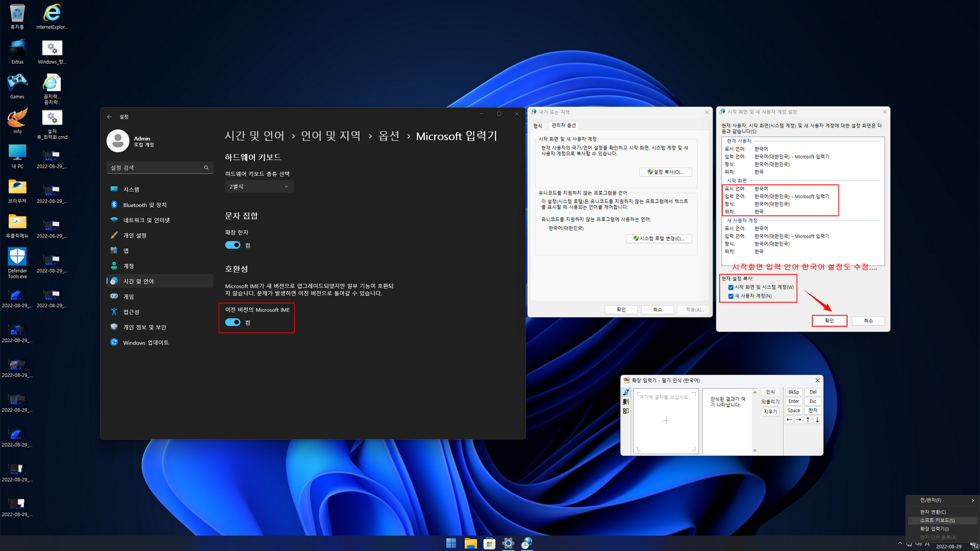Image resolution: width=980 pixels, height=551 pixels.
Task: Switch to 형식 tab in 국가 또는 지역
Action: [538, 126]
